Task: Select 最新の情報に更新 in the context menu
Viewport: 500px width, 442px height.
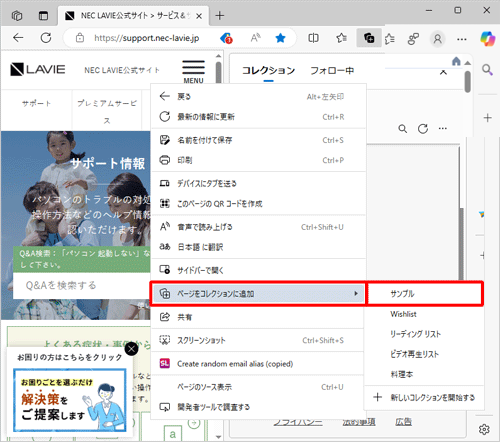Action: pyautogui.click(x=258, y=117)
